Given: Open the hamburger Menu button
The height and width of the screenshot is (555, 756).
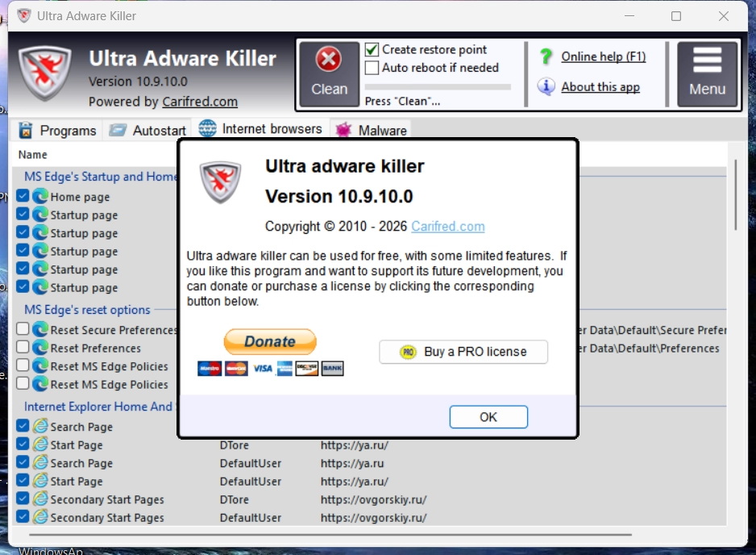Looking at the screenshot, I should [707, 74].
